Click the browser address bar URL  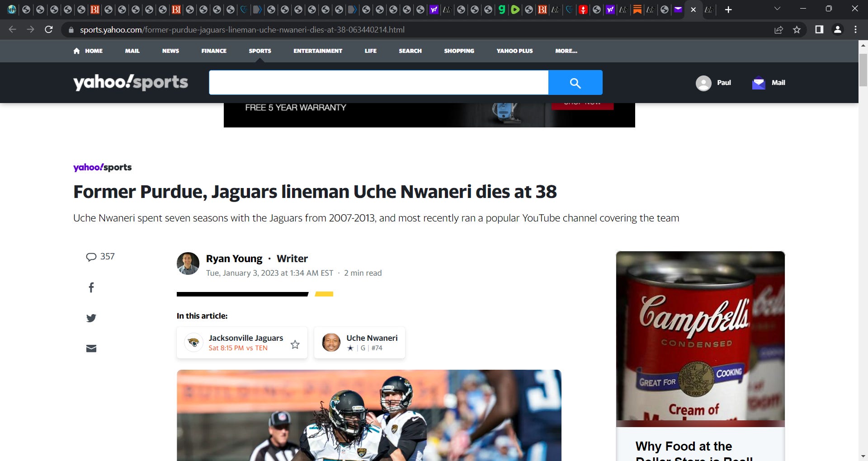pos(242,30)
